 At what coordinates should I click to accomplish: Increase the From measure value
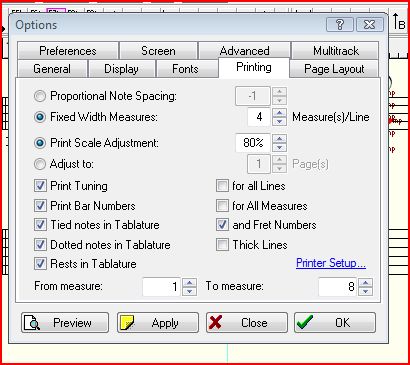click(189, 283)
